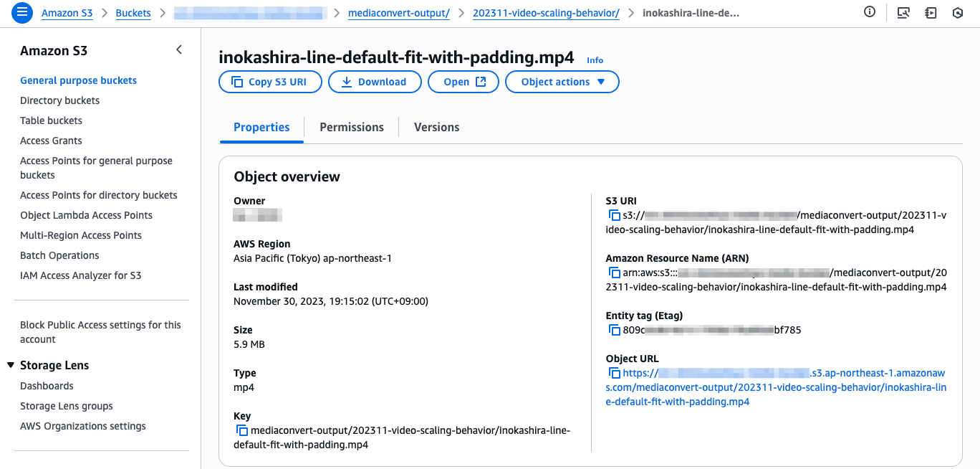The width and height of the screenshot is (980, 469).
Task: Copy the Entity tag with copy icon
Action: [614, 330]
